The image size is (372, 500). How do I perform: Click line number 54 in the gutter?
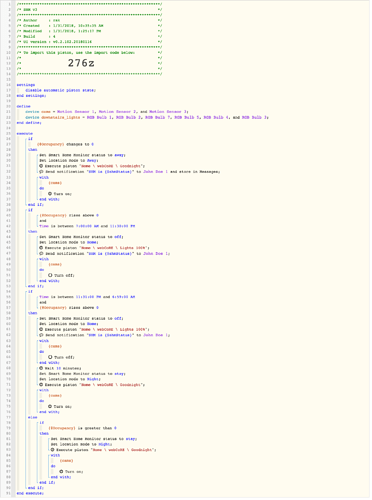pyautogui.click(x=9, y=292)
